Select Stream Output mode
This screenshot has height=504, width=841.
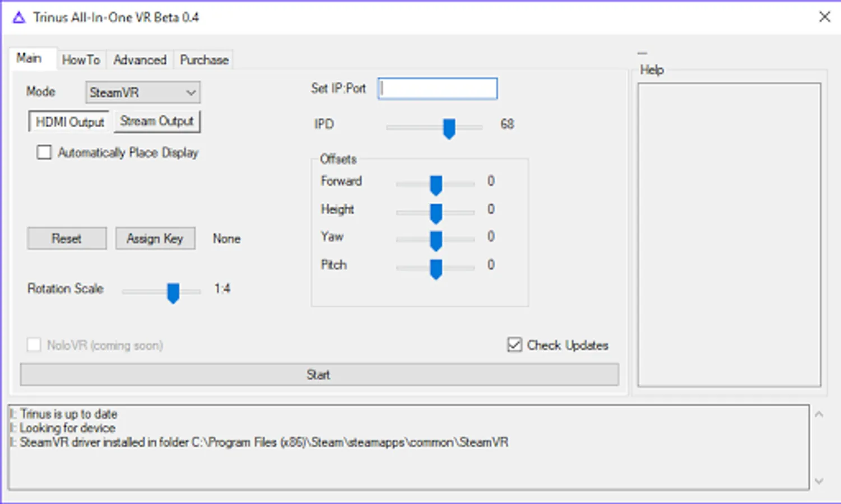[157, 121]
